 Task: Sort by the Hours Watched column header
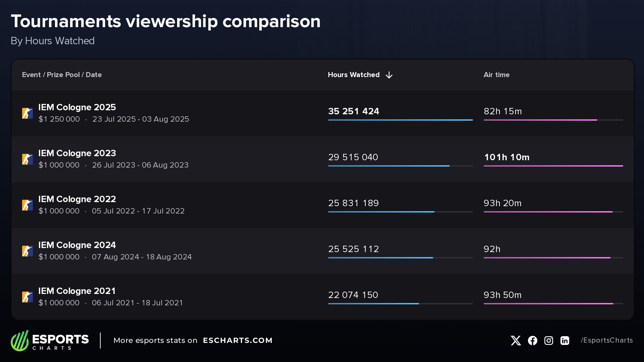tap(354, 75)
